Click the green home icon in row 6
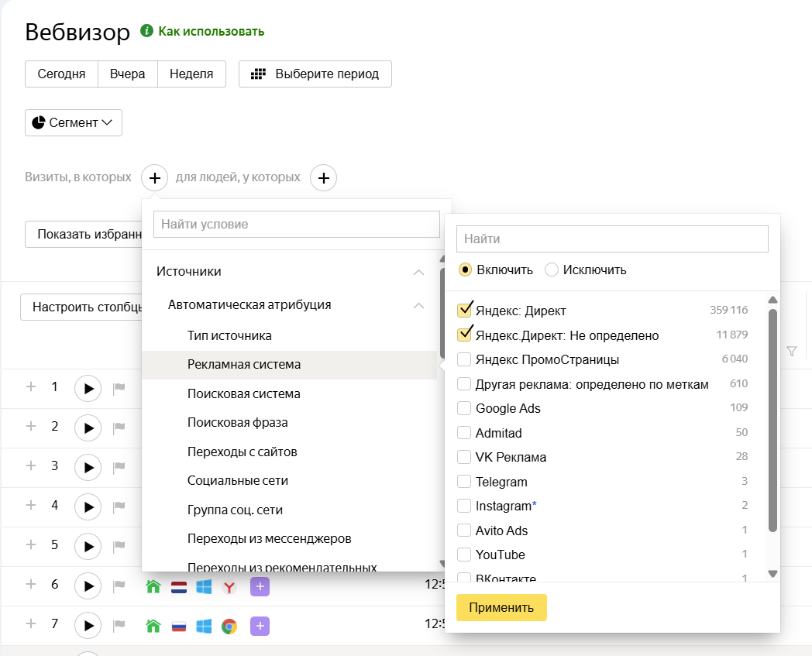812x656 pixels. (x=153, y=586)
